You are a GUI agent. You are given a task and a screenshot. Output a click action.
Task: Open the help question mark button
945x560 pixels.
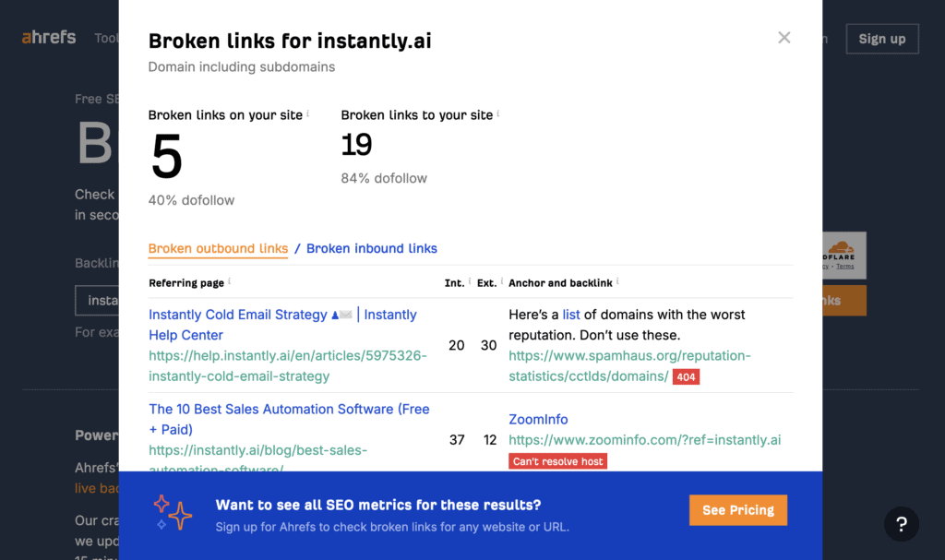(x=901, y=524)
